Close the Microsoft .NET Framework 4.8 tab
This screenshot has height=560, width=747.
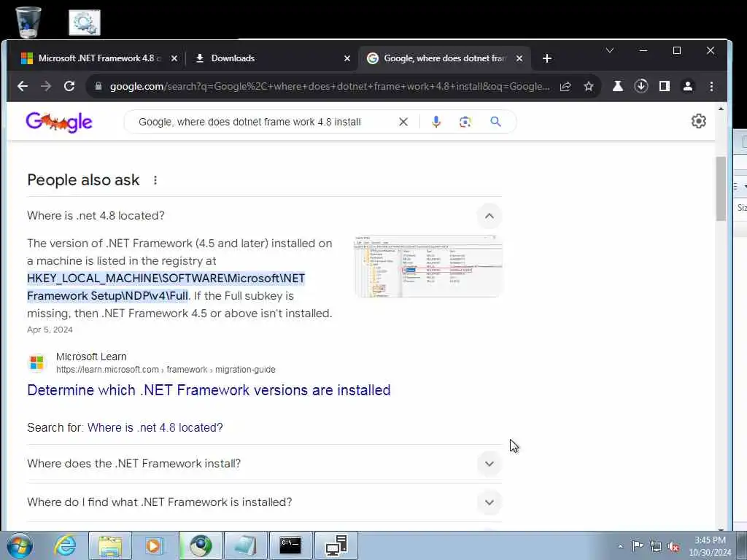click(174, 58)
